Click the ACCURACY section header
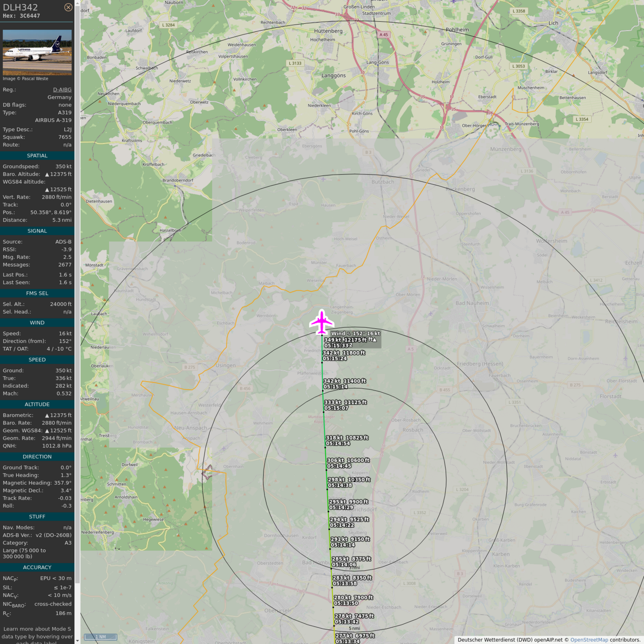The width and height of the screenshot is (644, 644). click(37, 568)
